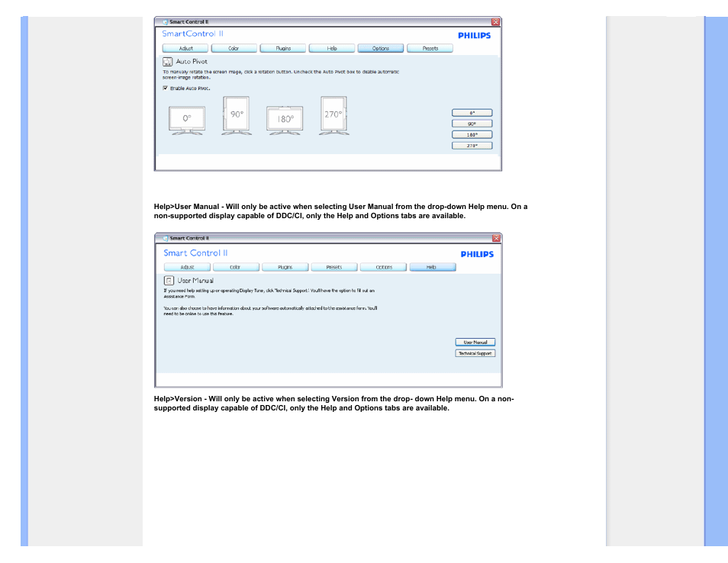Click the SmartControl II heading in the Auto Pivot window

pos(192,34)
